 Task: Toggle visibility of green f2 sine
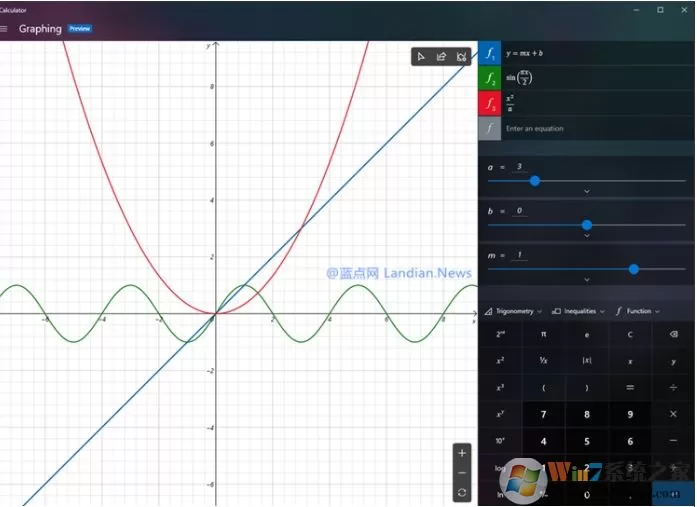pos(490,78)
